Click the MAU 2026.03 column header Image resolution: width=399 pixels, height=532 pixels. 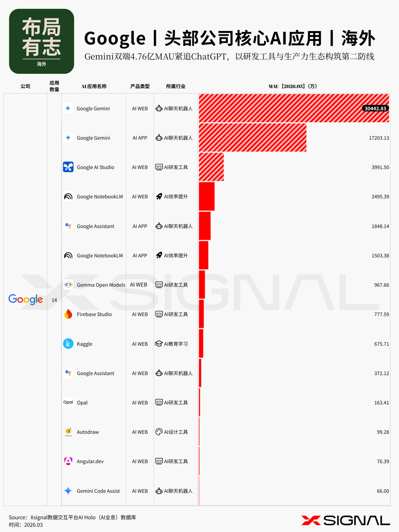coord(293,86)
